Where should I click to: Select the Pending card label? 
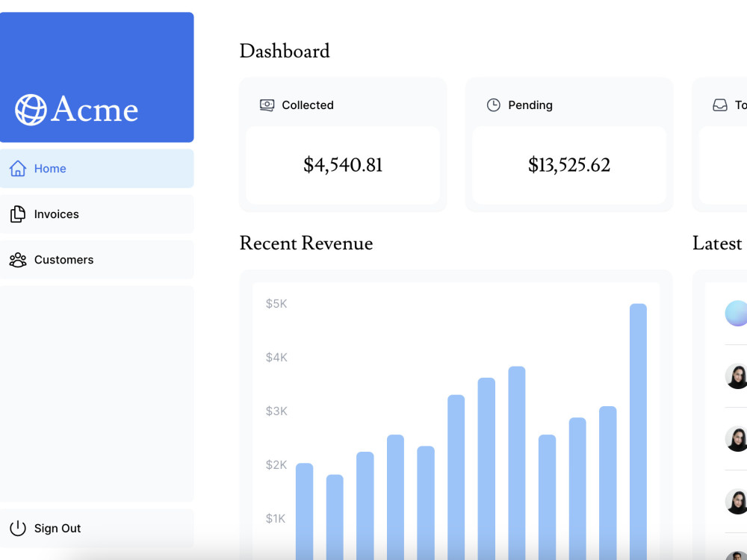tap(530, 105)
